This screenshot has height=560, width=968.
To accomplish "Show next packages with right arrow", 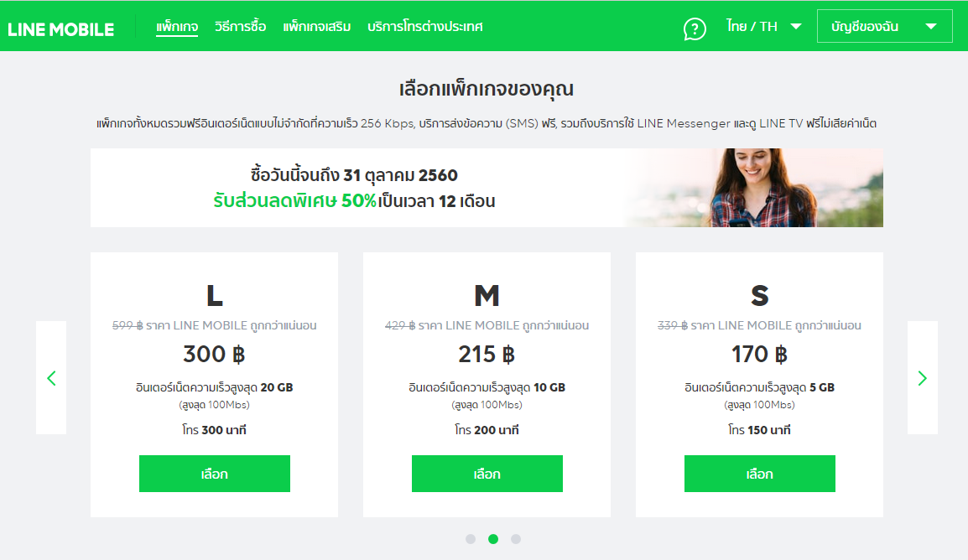I will (923, 377).
